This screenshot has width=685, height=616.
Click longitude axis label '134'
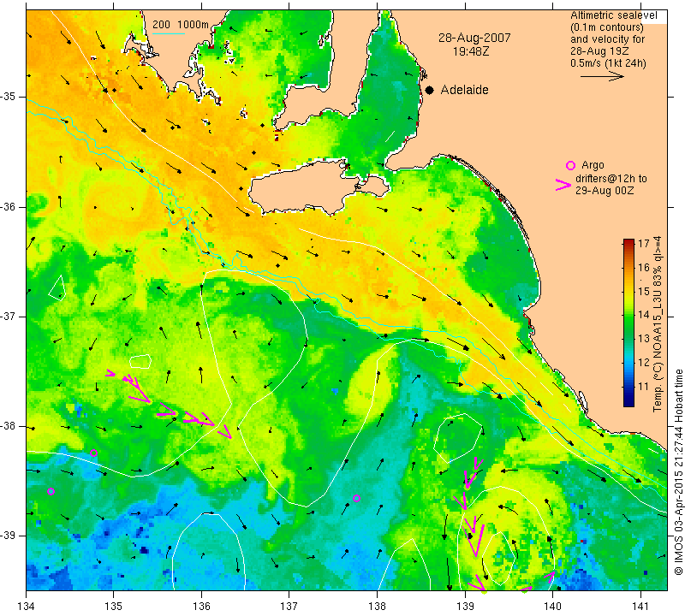click(x=27, y=607)
